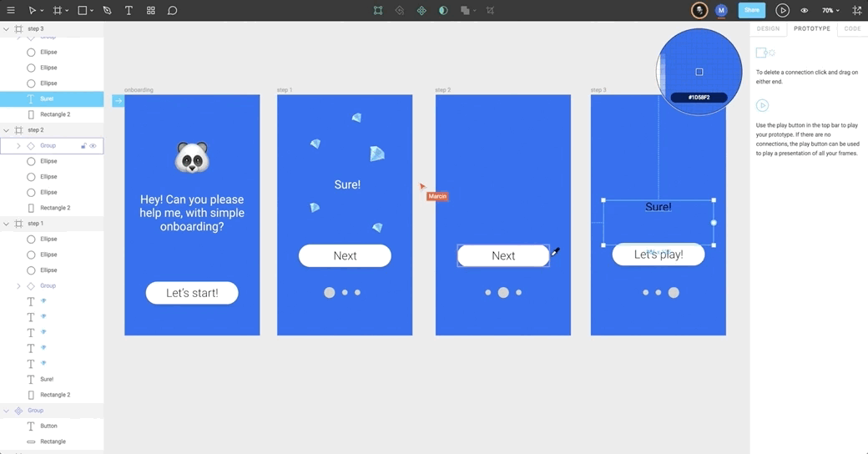Expand the Group layer under step 2
This screenshot has width=868, height=454.
pyautogui.click(x=18, y=145)
